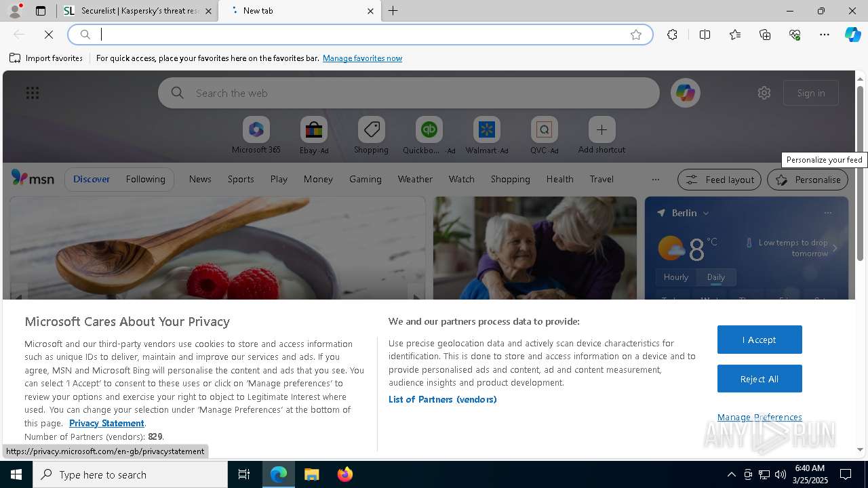Open page settings gear icon
The width and height of the screenshot is (868, 488).
coord(764,93)
